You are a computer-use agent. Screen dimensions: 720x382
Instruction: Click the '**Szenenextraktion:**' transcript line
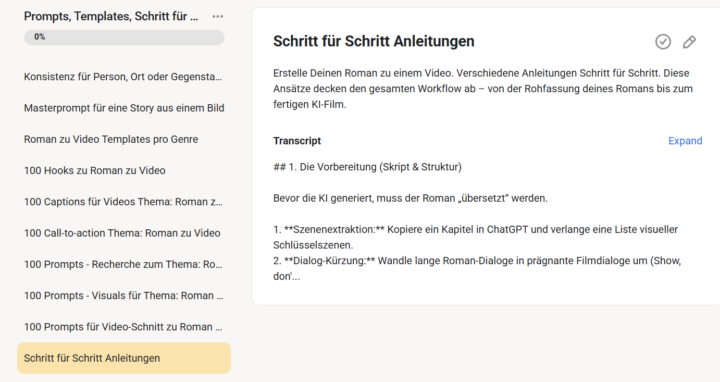click(x=475, y=237)
